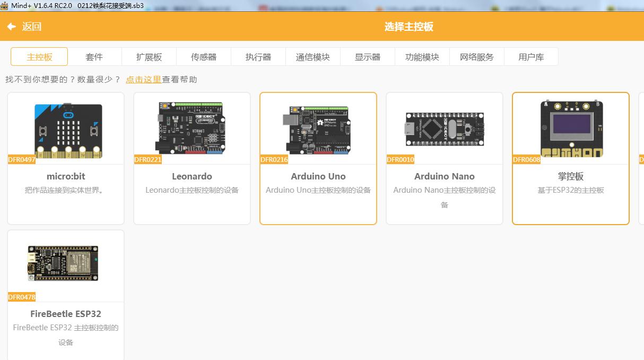This screenshot has height=360, width=644.
Task: Select the micro:bit board image
Action: (68, 131)
